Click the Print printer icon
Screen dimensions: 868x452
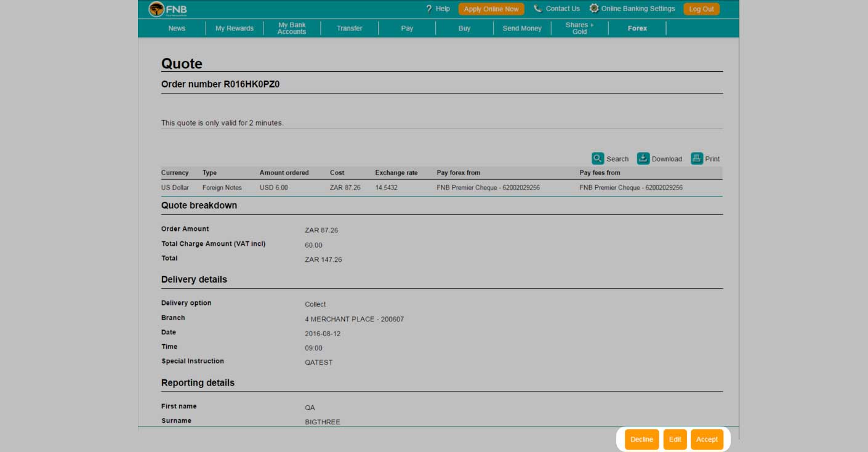(x=697, y=158)
